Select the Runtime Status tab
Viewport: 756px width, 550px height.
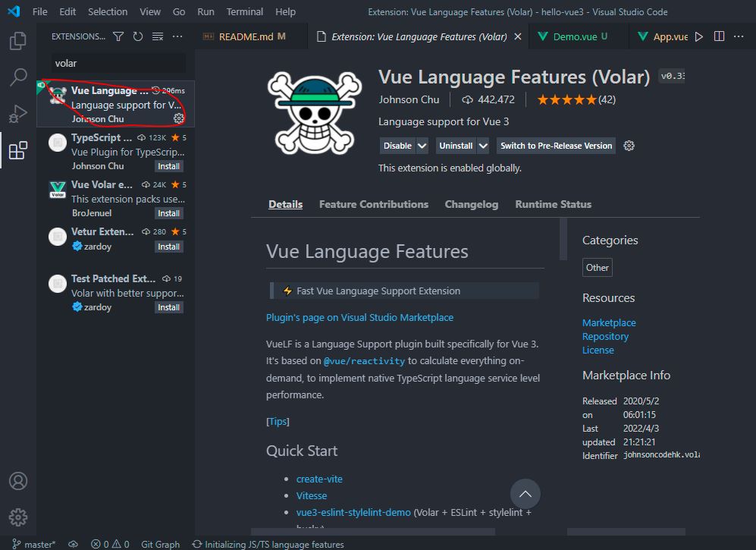click(x=553, y=204)
